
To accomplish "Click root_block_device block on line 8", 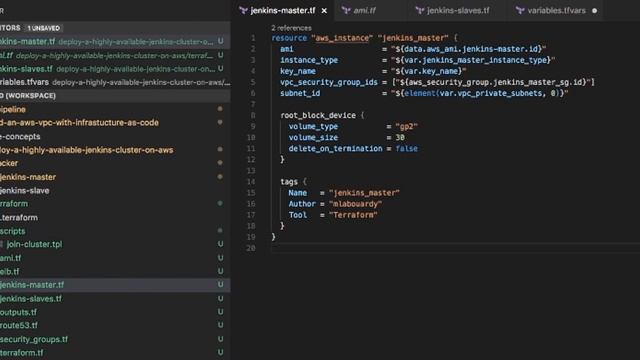I will (318, 116).
